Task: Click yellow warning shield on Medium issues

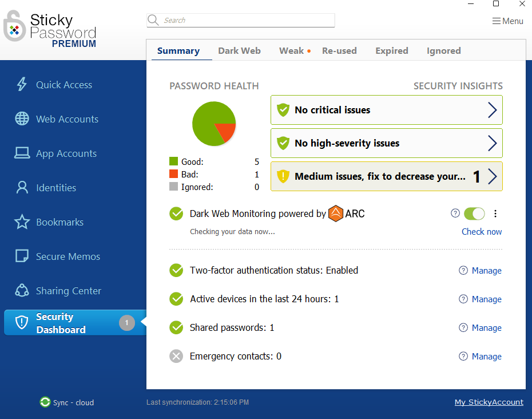Action: tap(283, 176)
